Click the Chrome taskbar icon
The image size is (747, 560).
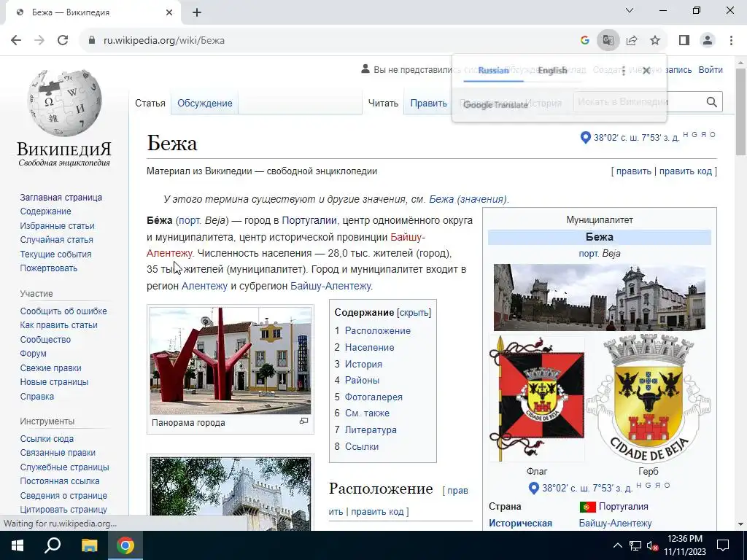point(125,545)
